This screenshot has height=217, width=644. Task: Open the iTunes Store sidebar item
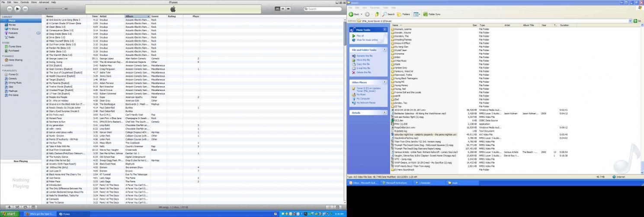pyautogui.click(x=15, y=46)
